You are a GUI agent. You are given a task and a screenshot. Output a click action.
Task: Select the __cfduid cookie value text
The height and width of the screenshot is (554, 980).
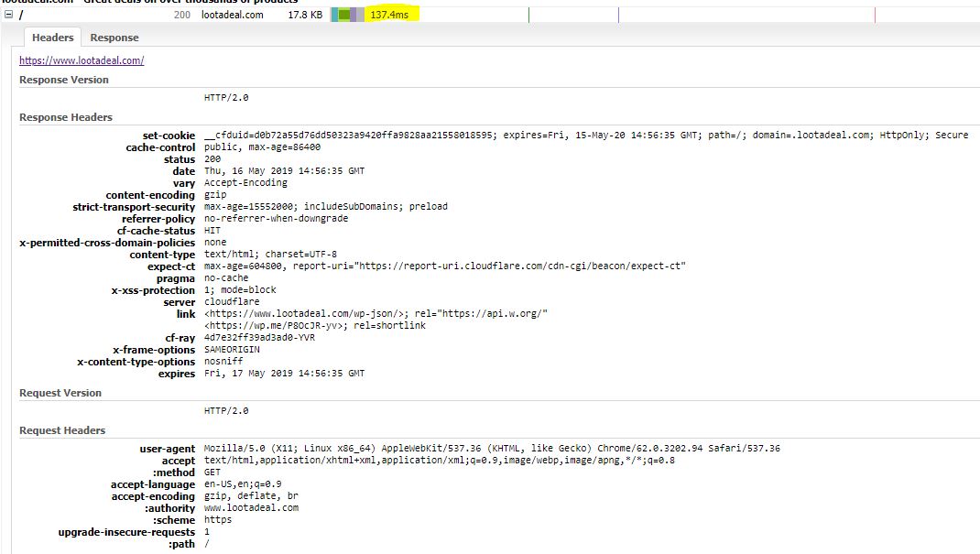tap(585, 135)
